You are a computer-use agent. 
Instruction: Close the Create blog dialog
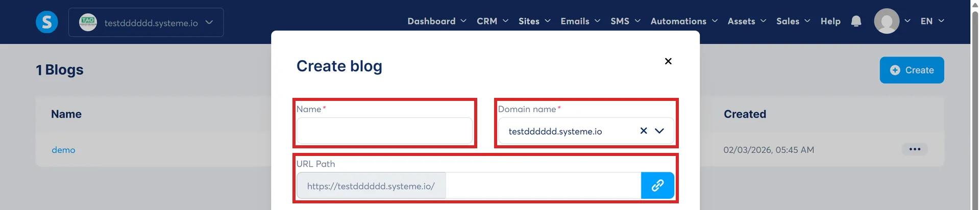coord(668,61)
